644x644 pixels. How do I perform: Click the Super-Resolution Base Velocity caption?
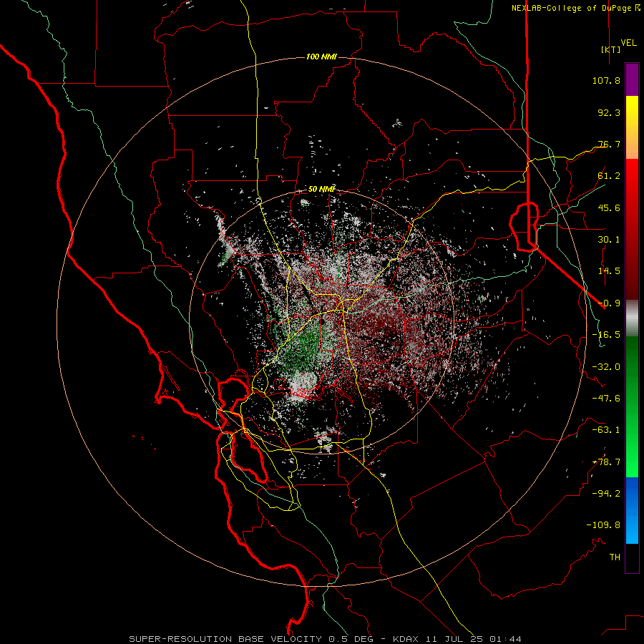(x=325, y=639)
